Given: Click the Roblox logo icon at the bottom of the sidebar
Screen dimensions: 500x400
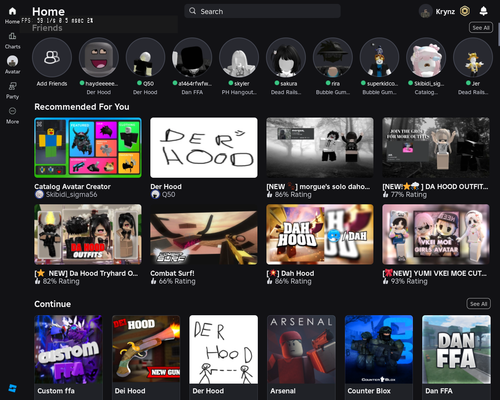Looking at the screenshot, I should click(x=12, y=388).
